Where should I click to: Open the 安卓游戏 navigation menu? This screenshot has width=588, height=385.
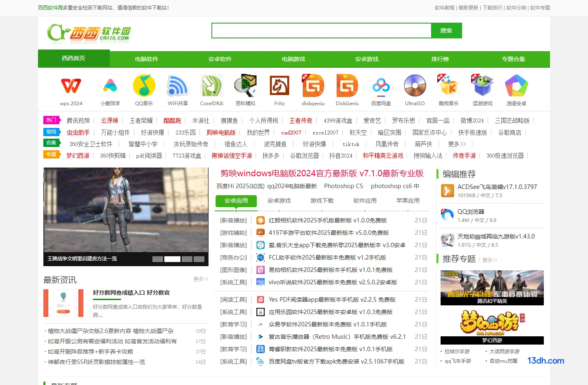367,59
